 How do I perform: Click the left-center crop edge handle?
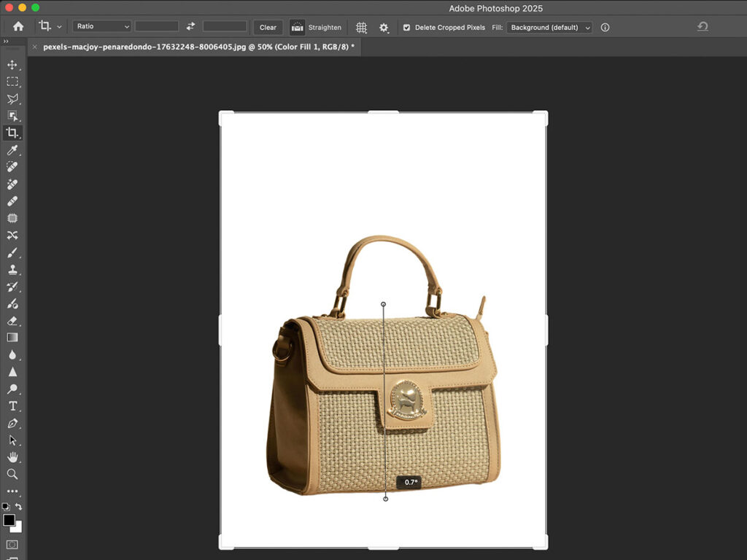click(x=220, y=330)
